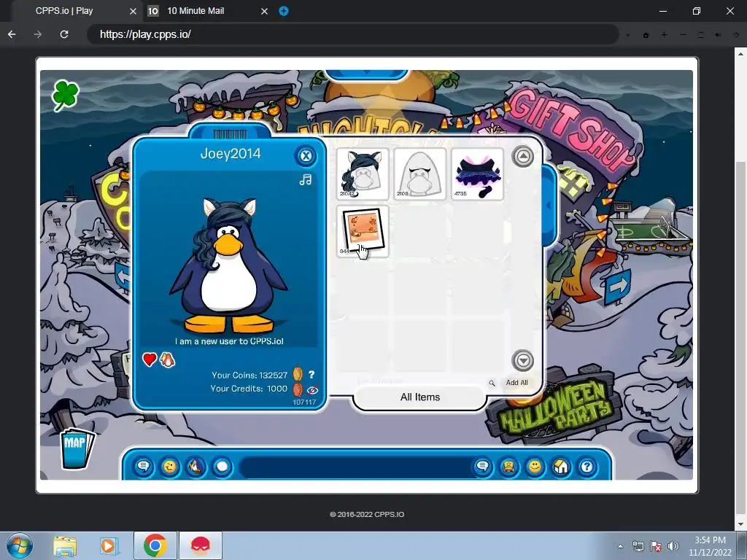Open the help question mark icon in toolbar
The image size is (747, 560).
pyautogui.click(x=587, y=467)
